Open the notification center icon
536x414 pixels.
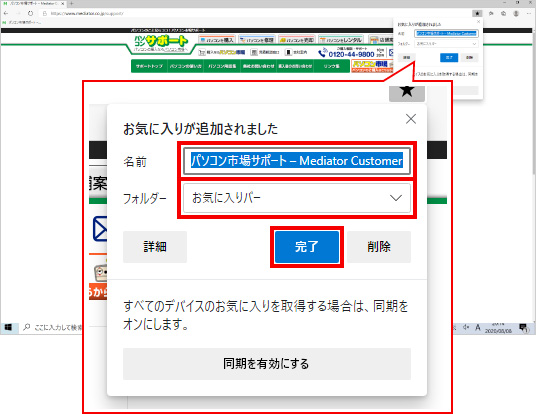[x=523, y=328]
